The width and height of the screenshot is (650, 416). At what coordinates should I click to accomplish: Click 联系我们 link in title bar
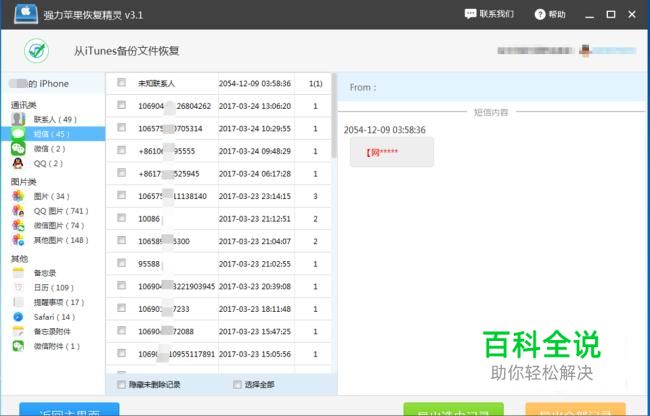click(x=497, y=14)
